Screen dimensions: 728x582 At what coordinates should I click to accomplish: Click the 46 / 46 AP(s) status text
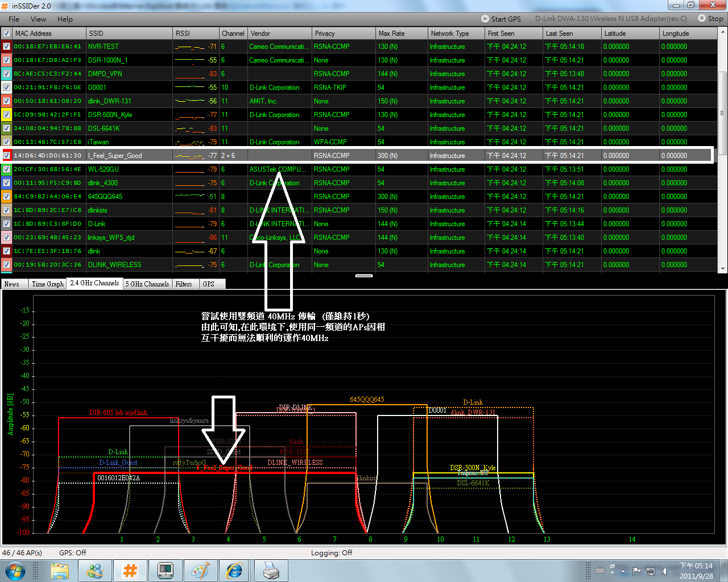22,552
